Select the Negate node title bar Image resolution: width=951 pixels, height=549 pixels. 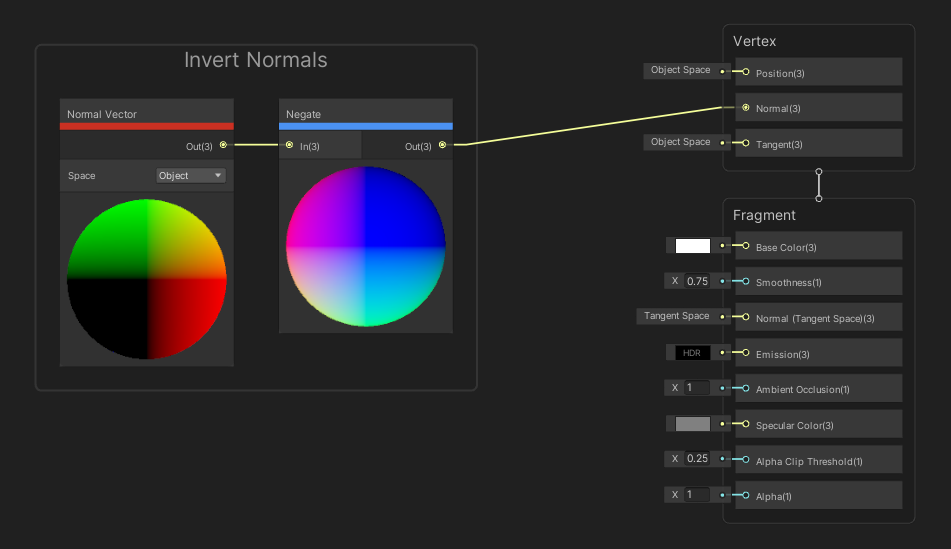click(366, 114)
